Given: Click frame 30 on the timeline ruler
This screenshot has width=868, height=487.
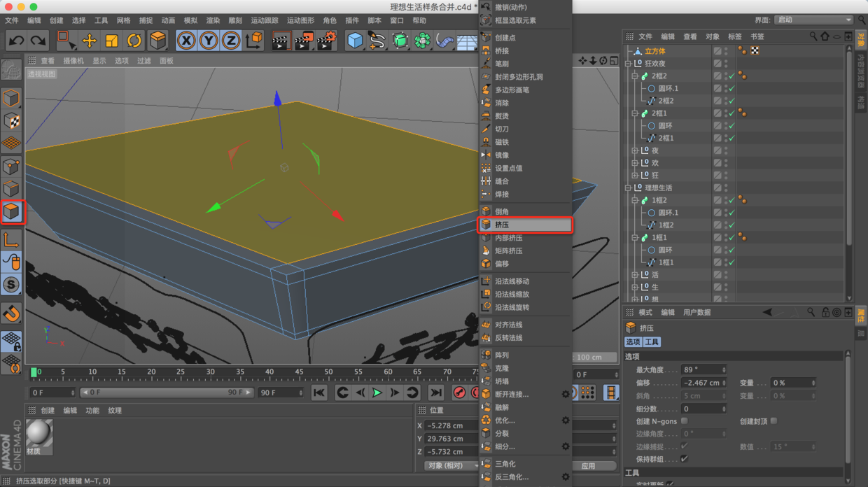Looking at the screenshot, I should (210, 373).
